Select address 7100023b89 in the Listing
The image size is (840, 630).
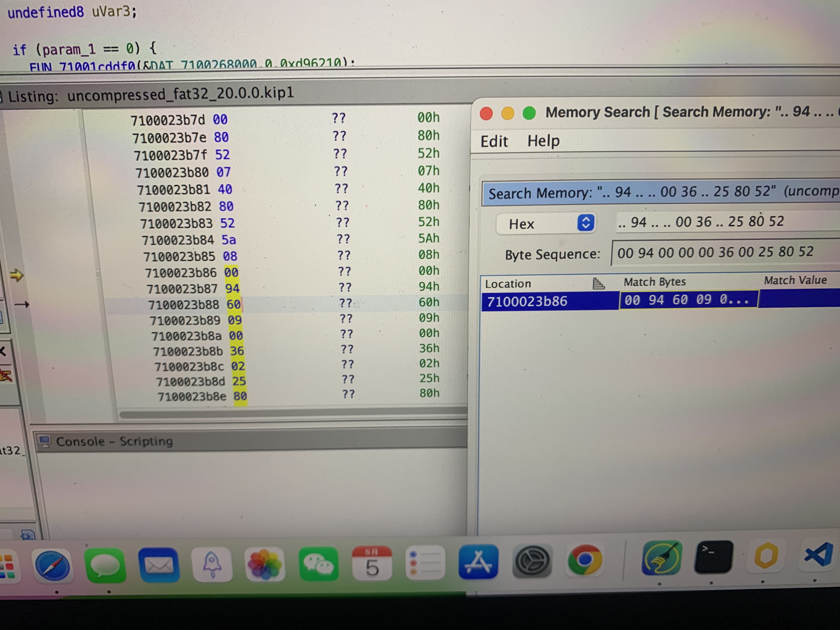(185, 320)
